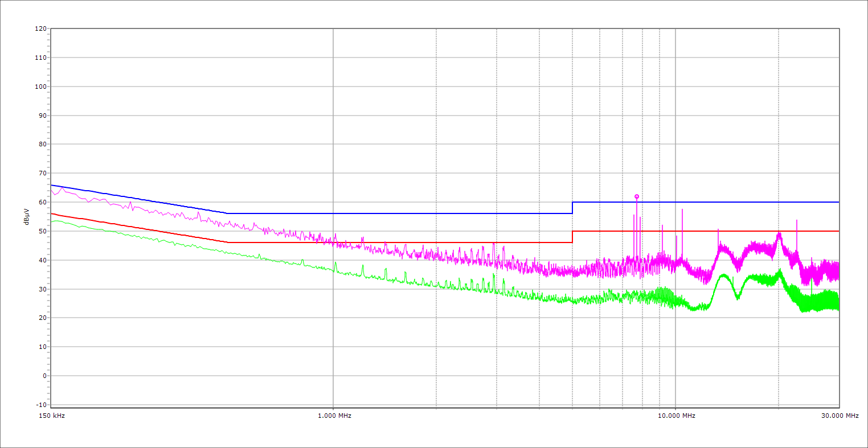Click the -10 value on the y-axis
868x448 pixels.
[40, 405]
